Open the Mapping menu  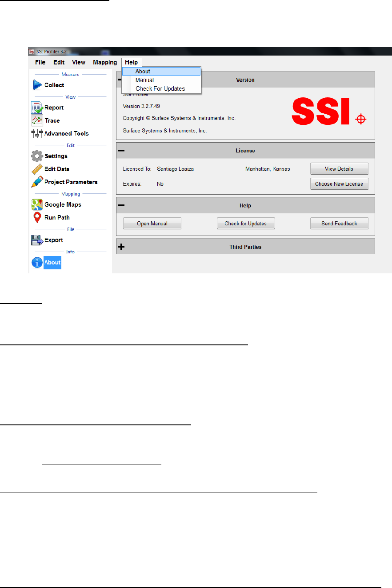(105, 63)
